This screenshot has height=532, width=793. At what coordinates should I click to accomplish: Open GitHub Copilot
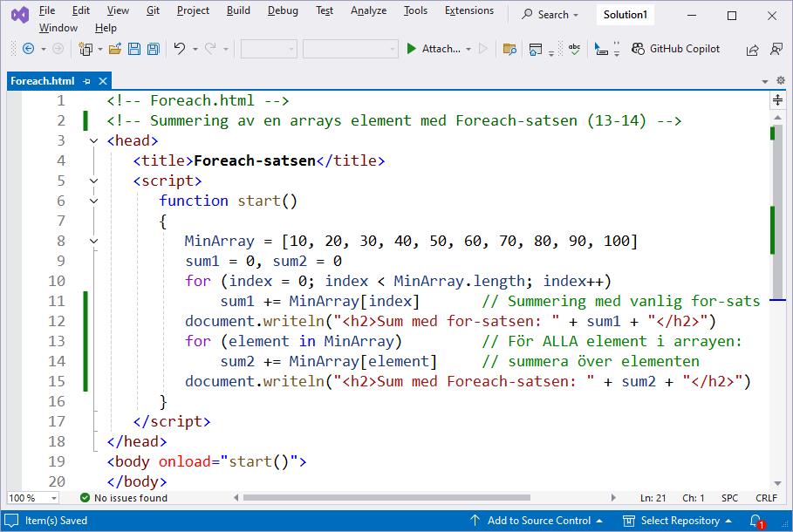click(x=676, y=49)
